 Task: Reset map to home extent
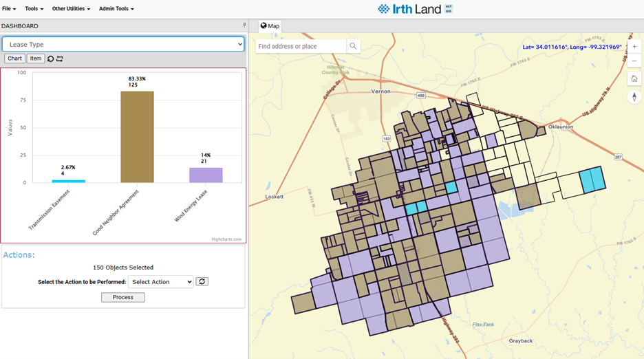[634, 78]
